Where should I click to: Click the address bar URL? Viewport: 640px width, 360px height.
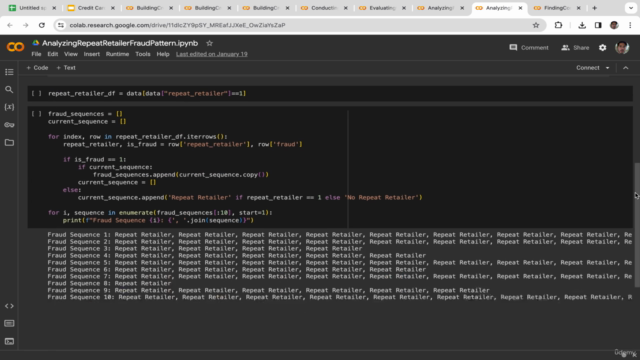[177, 25]
